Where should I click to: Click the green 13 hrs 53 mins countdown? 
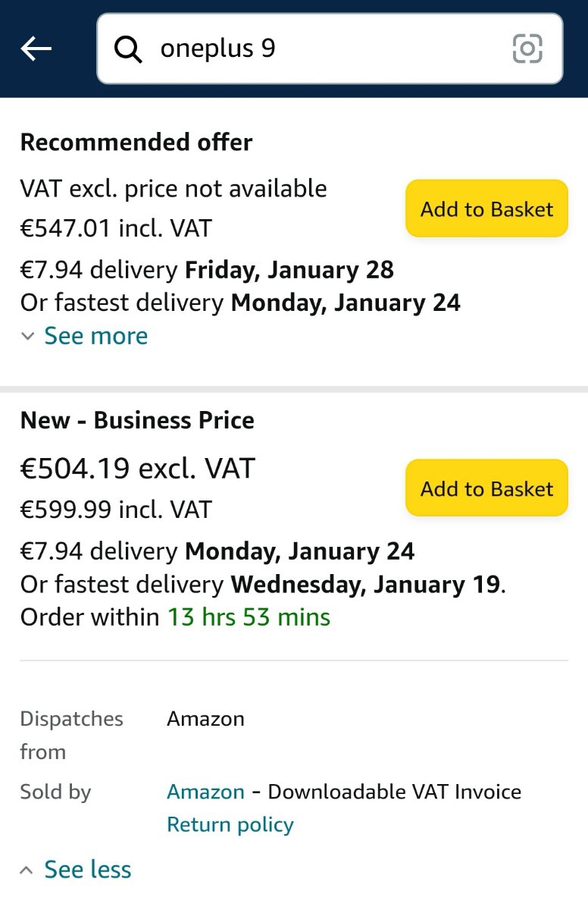[249, 617]
